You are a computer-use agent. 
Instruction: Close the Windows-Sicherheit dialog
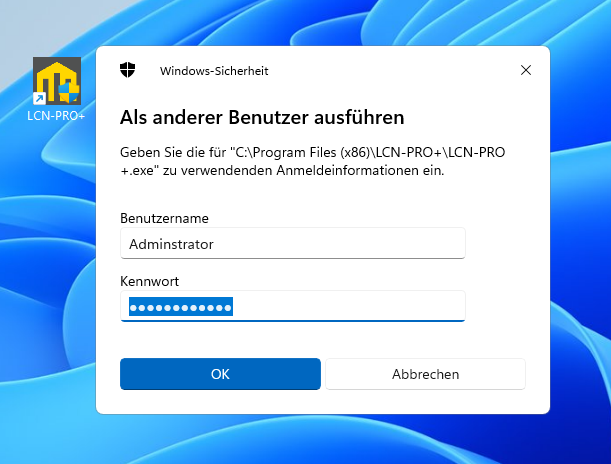click(x=526, y=70)
